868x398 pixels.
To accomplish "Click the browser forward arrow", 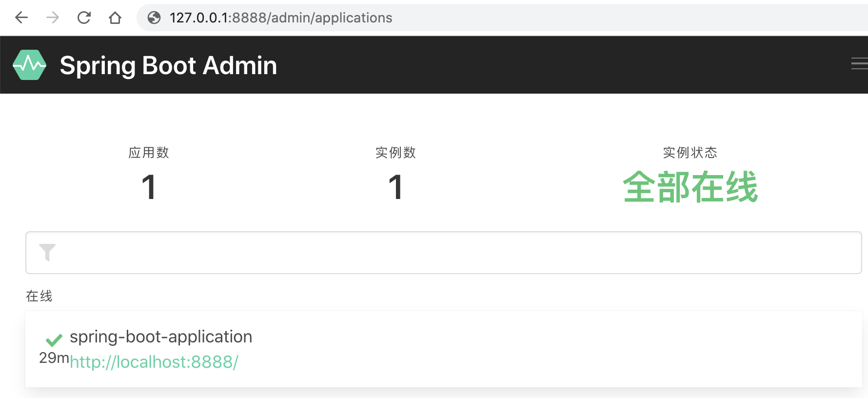I will pyautogui.click(x=53, y=18).
